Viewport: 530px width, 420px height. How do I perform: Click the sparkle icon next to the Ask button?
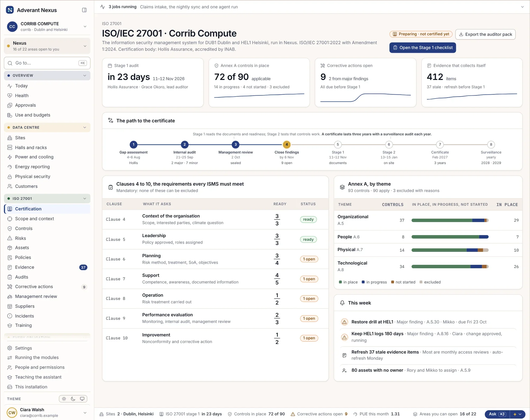(x=515, y=414)
